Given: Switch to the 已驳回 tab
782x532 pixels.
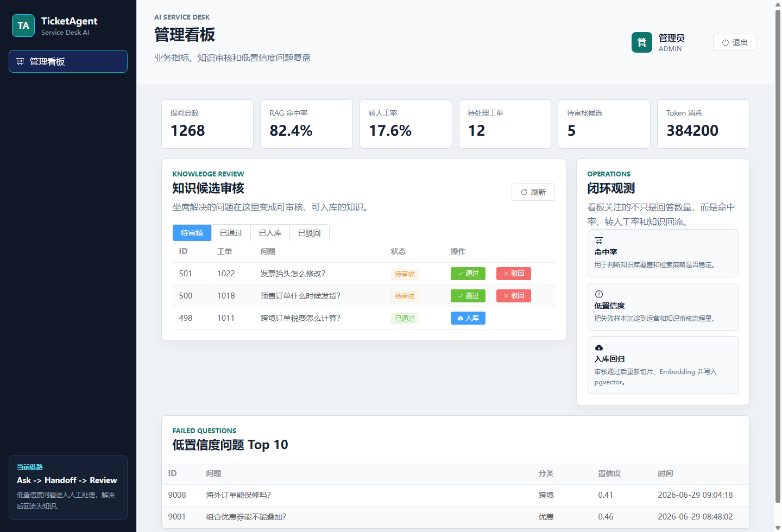Looking at the screenshot, I should 310,233.
